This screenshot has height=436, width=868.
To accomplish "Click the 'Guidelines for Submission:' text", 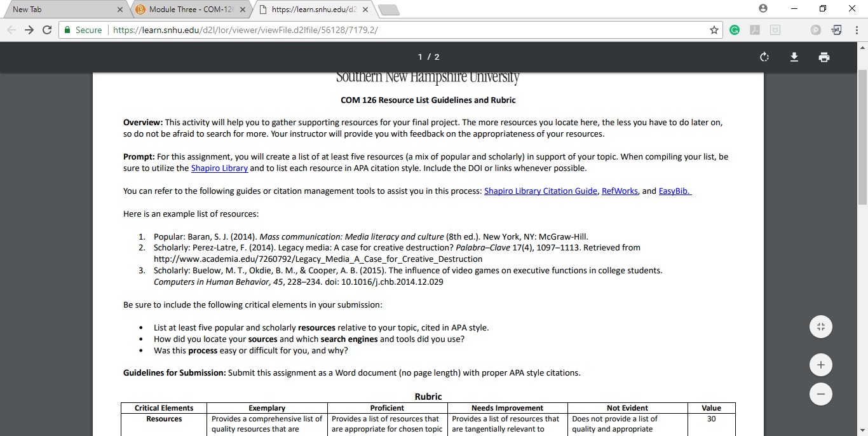I will (x=175, y=373).
